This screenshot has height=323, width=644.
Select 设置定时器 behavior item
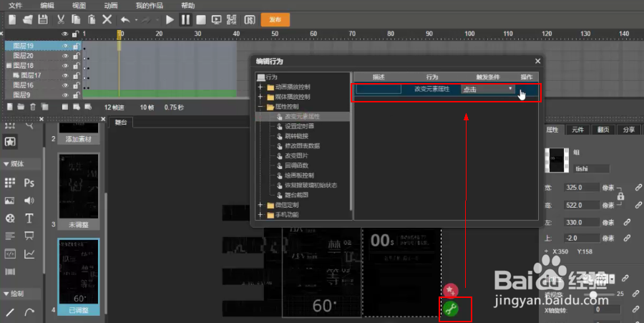coord(299,127)
